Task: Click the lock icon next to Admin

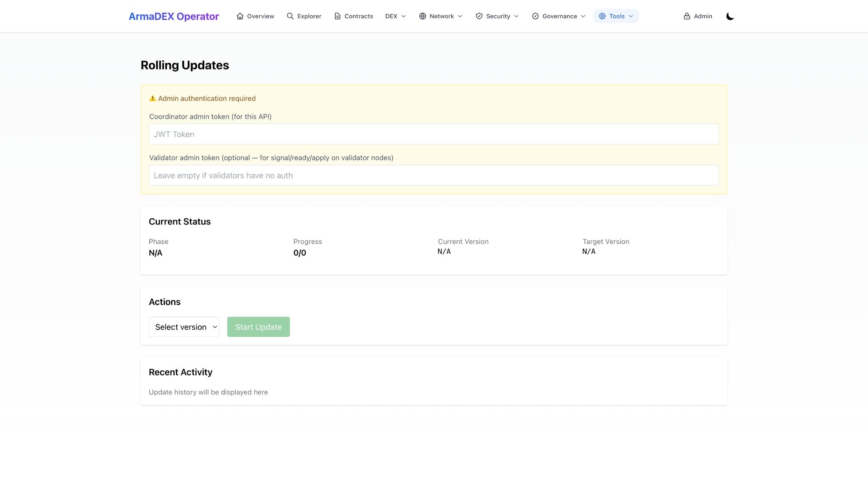Action: point(687,16)
